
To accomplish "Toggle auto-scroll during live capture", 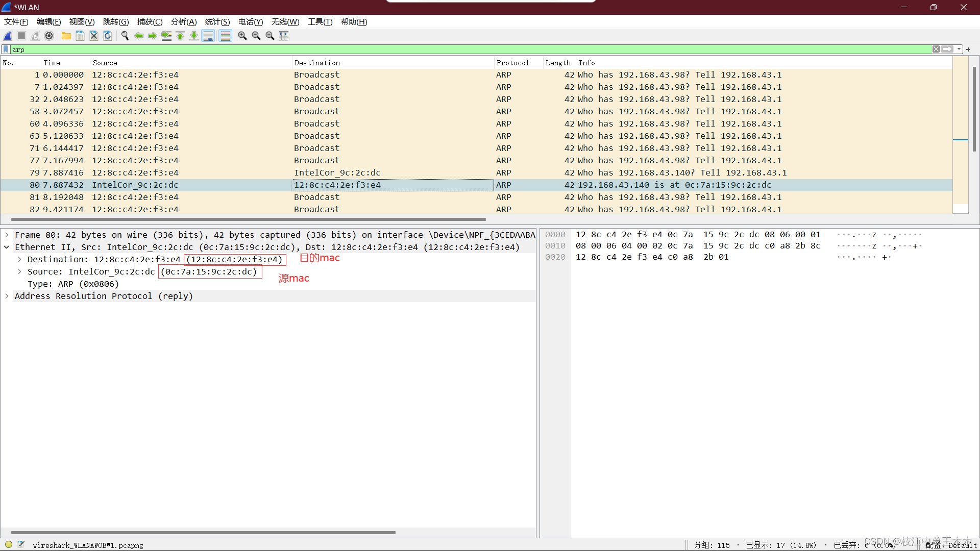I will point(208,36).
